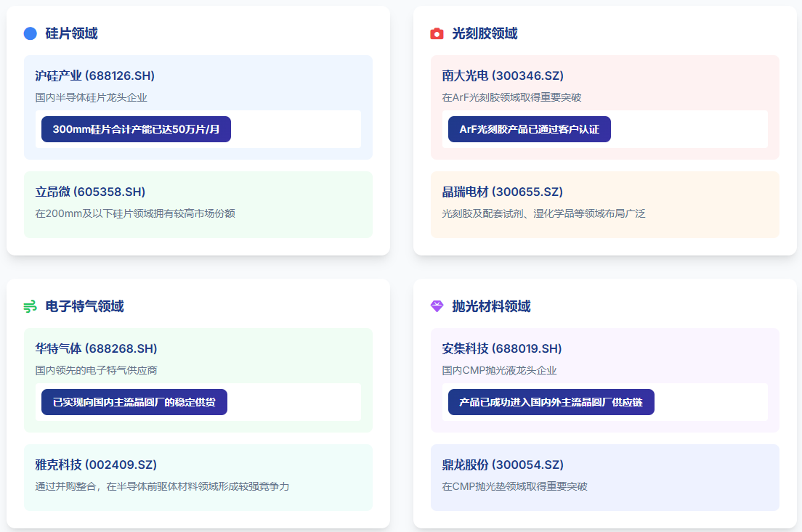The height and width of the screenshot is (532, 802).
Task: Select the 电子特气领域 section heading
Action: pos(85,306)
